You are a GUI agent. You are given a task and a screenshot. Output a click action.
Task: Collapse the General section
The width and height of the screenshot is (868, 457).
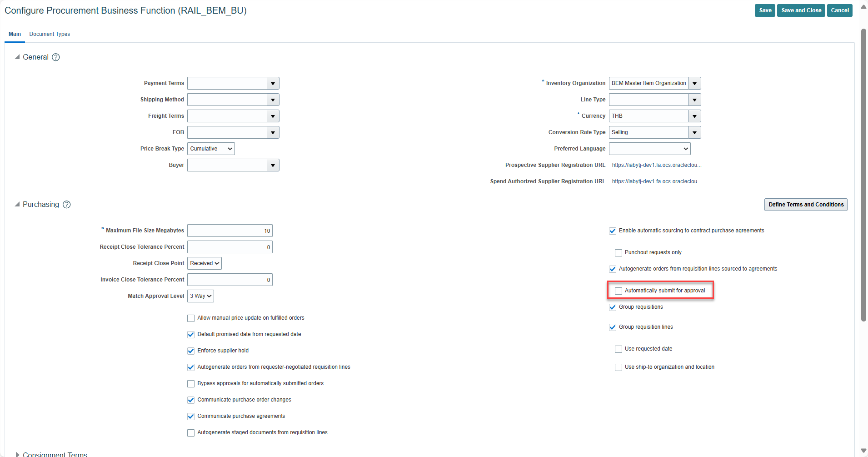click(x=17, y=57)
